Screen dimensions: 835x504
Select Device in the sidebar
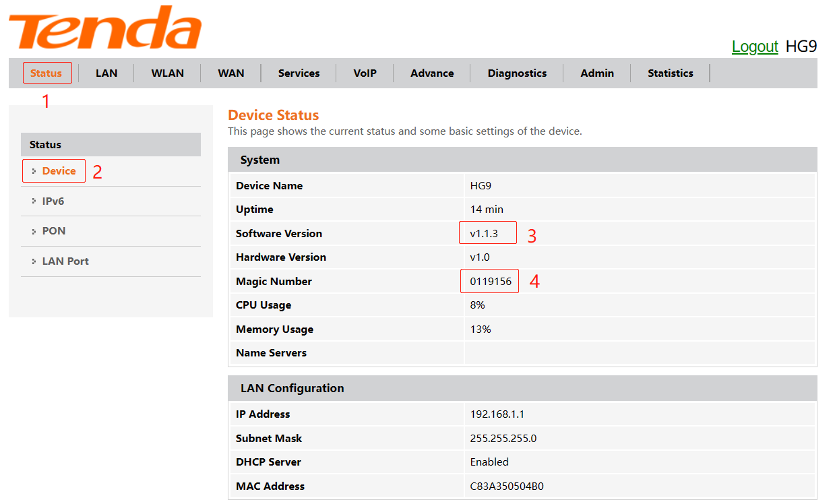tap(59, 171)
